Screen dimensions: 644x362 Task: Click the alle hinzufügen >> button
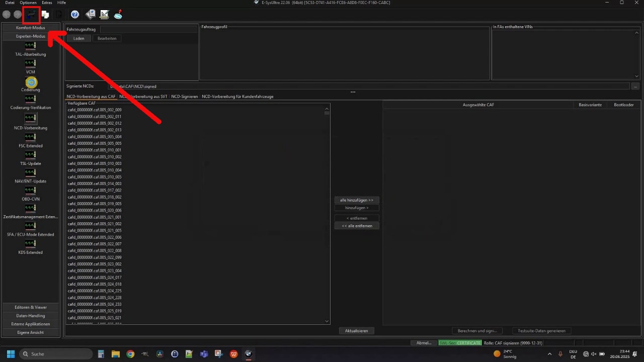coord(357,200)
